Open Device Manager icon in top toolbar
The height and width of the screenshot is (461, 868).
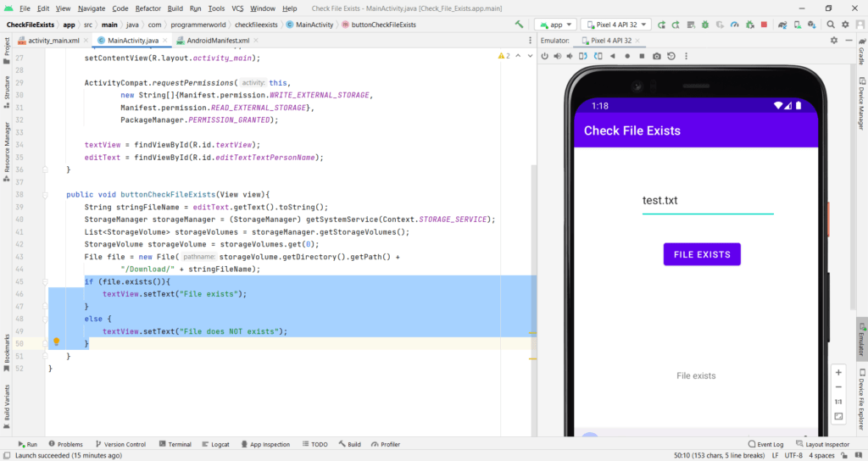click(x=797, y=25)
